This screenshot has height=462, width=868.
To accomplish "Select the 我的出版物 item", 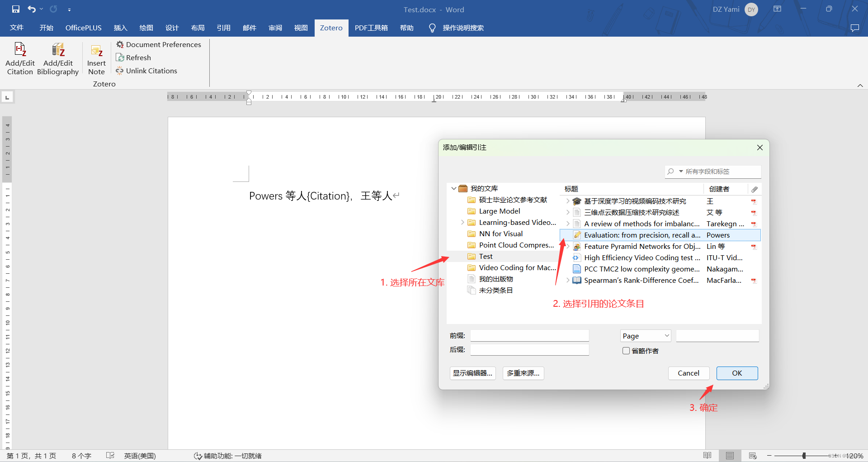I will coord(495,279).
